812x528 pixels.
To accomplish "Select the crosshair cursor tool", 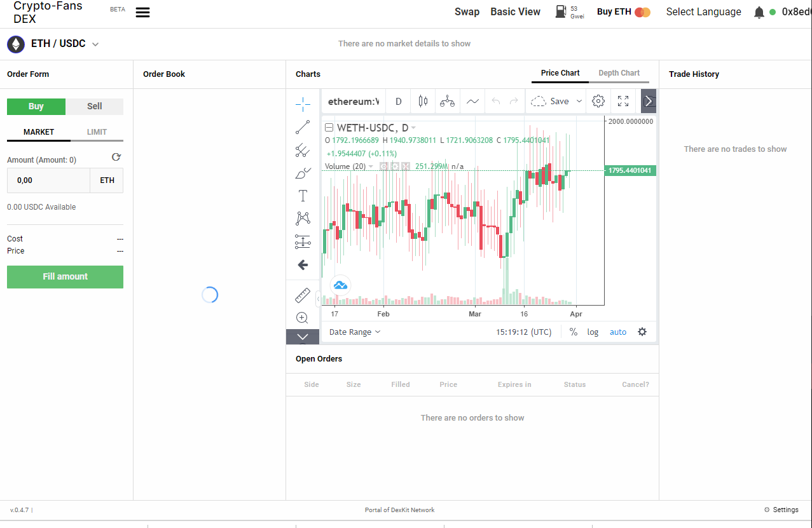I will pos(303,103).
